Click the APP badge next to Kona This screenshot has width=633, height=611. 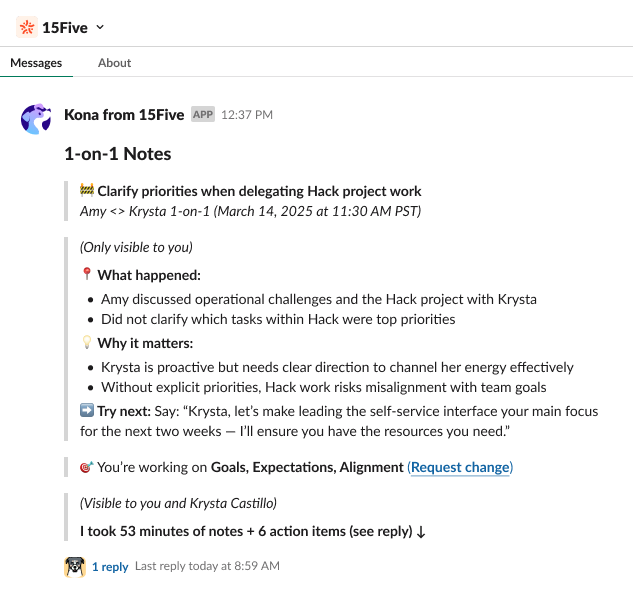(x=203, y=115)
